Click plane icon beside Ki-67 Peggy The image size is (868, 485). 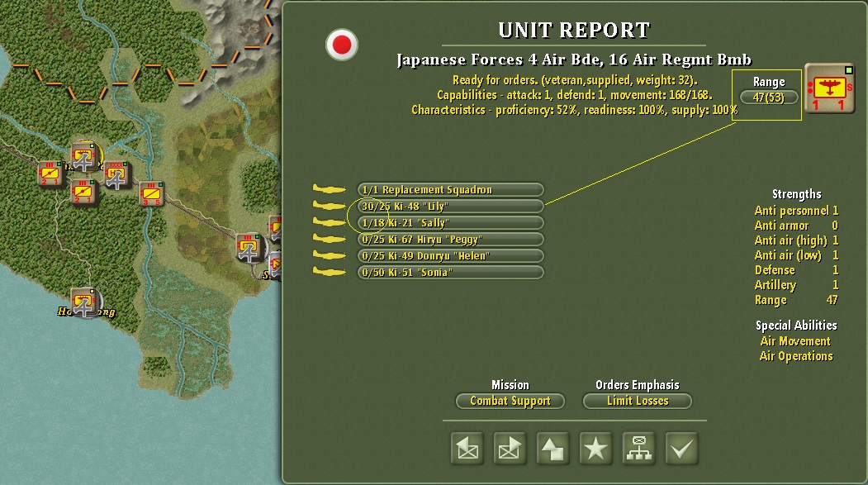tap(329, 239)
